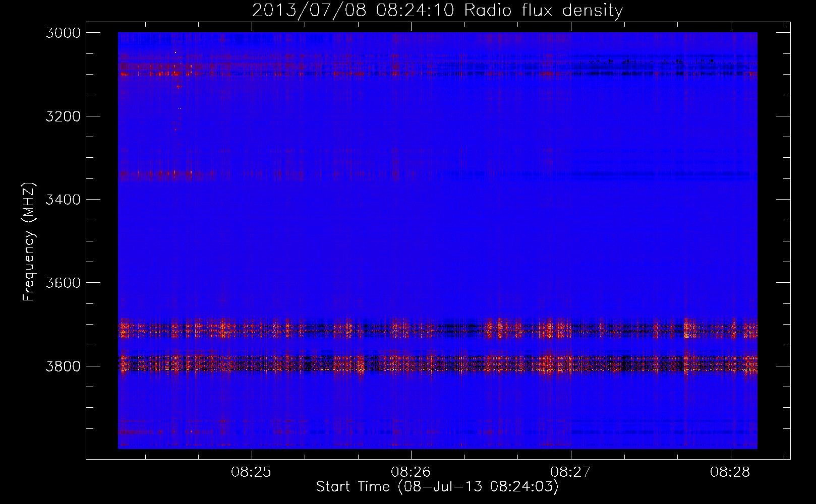Click the 08:28 time tick label
816x504 pixels.
[x=730, y=472]
